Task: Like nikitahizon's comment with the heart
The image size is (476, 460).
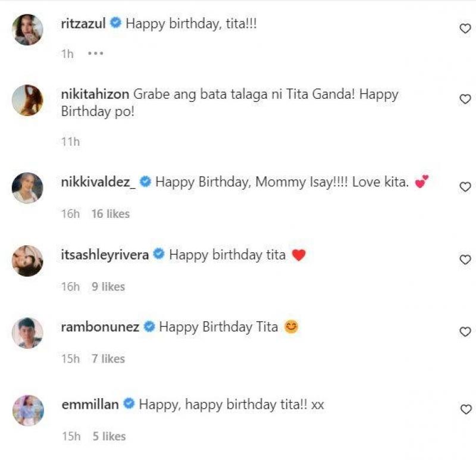Action: click(x=465, y=99)
